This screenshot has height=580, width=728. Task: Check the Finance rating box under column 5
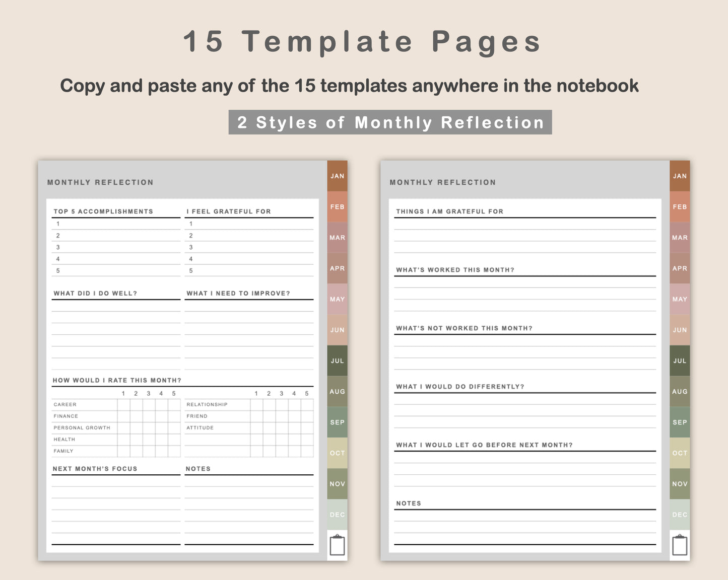click(174, 416)
